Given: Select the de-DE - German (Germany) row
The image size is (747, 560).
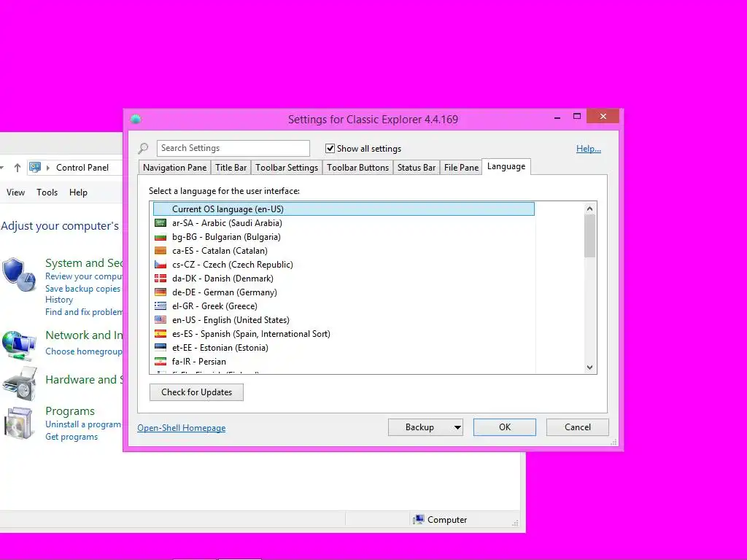Looking at the screenshot, I should click(344, 292).
